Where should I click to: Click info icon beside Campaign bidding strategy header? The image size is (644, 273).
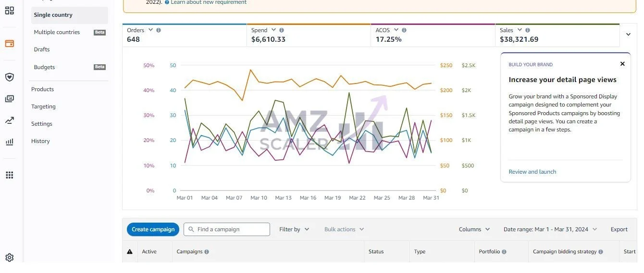click(x=601, y=252)
